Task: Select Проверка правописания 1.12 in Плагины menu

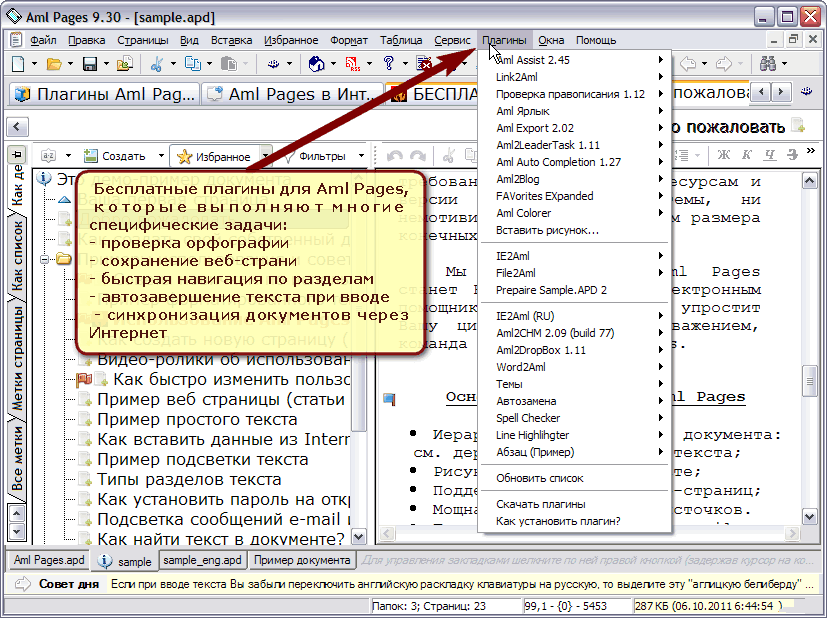Action: (575, 94)
